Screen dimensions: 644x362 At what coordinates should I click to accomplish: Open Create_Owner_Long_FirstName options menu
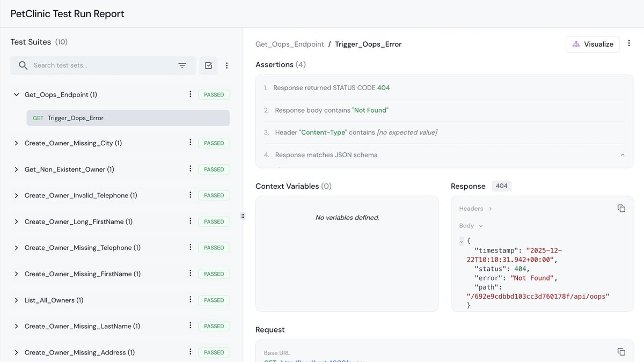click(190, 221)
